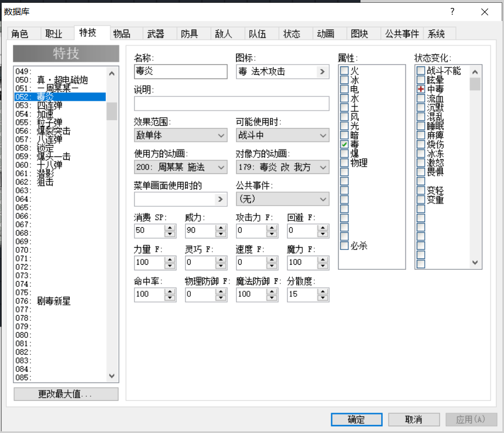
Task: Increase 力量 F with the up arrow
Action: tap(170, 259)
